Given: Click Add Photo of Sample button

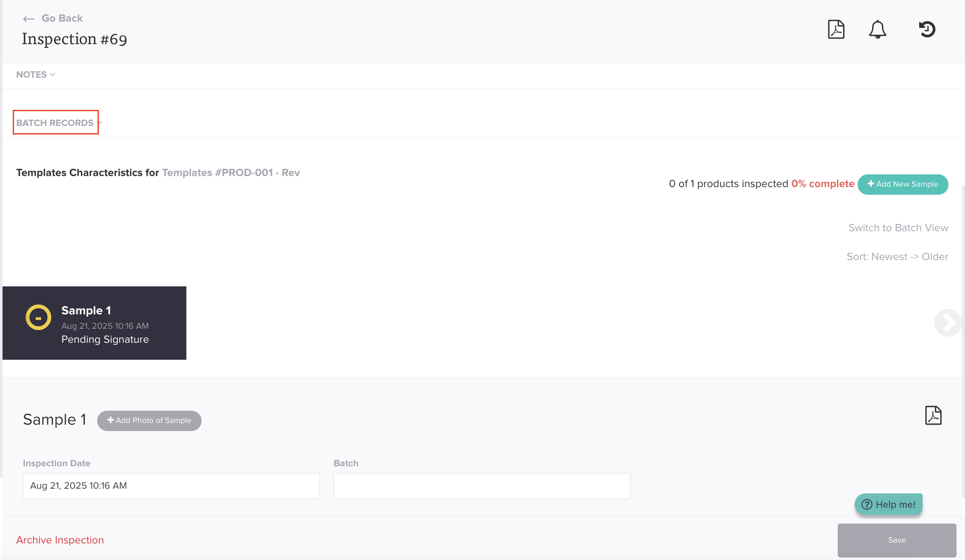Looking at the screenshot, I should tap(149, 420).
